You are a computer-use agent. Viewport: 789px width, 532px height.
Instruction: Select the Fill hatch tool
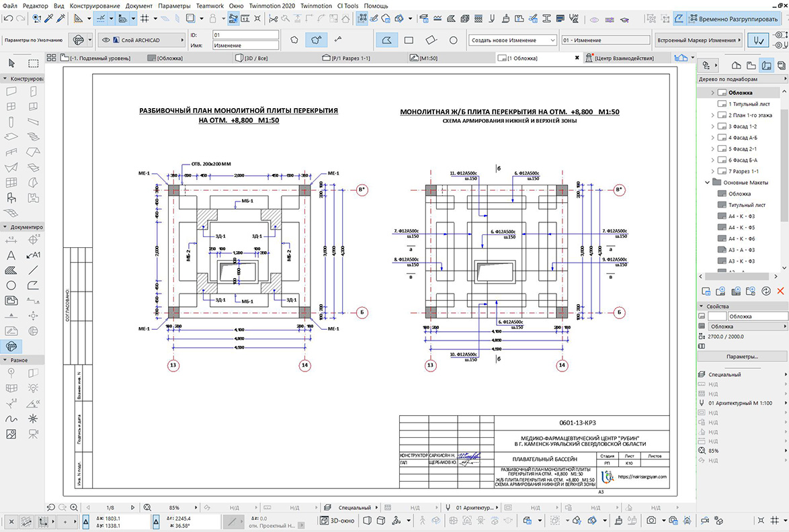[11, 270]
